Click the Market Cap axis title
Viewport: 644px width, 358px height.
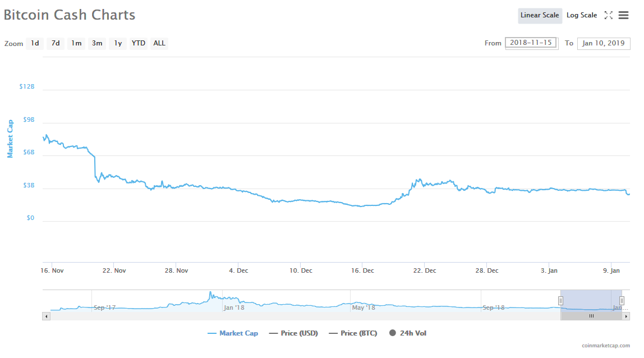[10, 139]
